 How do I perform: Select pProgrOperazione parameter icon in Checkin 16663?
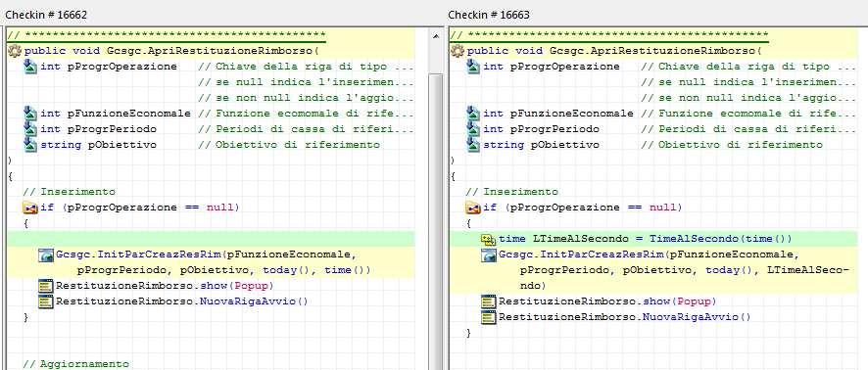click(x=473, y=67)
